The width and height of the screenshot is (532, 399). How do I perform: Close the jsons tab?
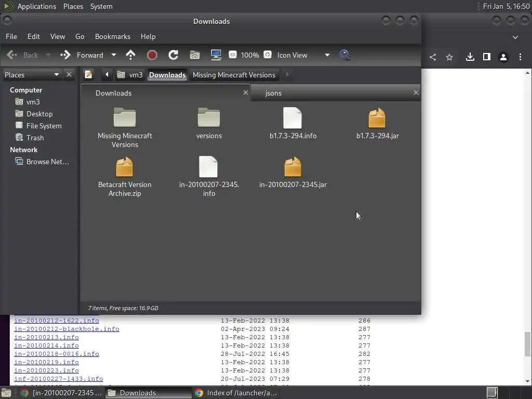(416, 92)
